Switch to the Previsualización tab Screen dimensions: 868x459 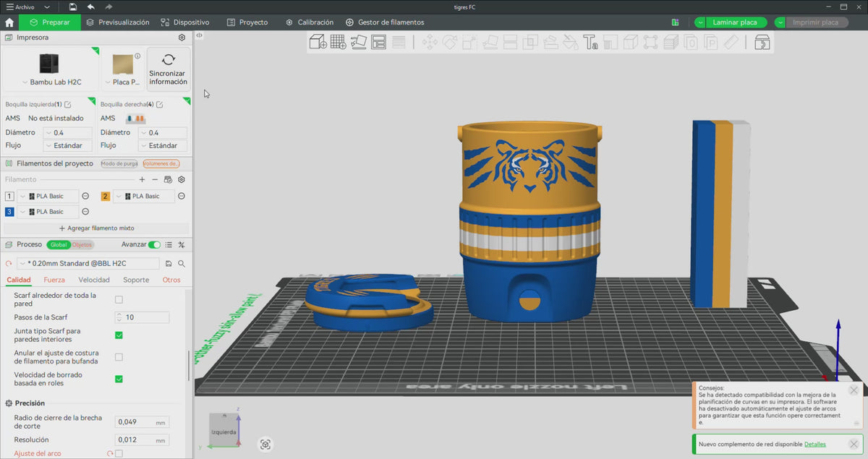click(x=117, y=22)
